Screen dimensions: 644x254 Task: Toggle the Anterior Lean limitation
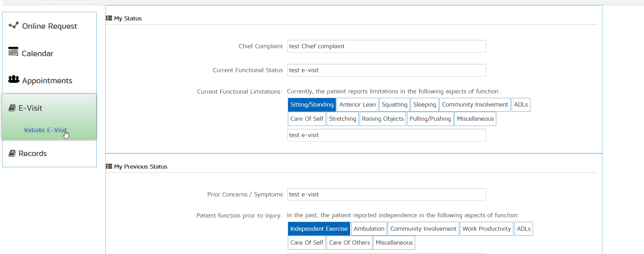click(x=357, y=105)
